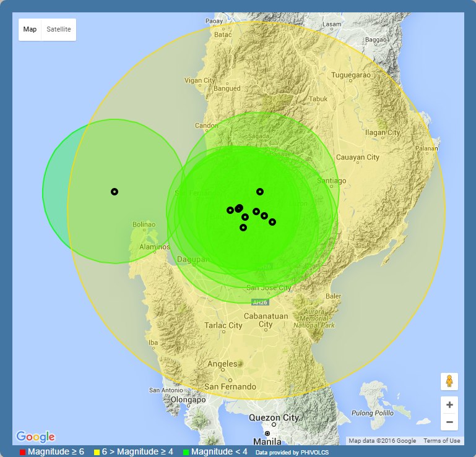Select the northernmost marker in the central cluster
476x457 pixels.
(x=260, y=192)
